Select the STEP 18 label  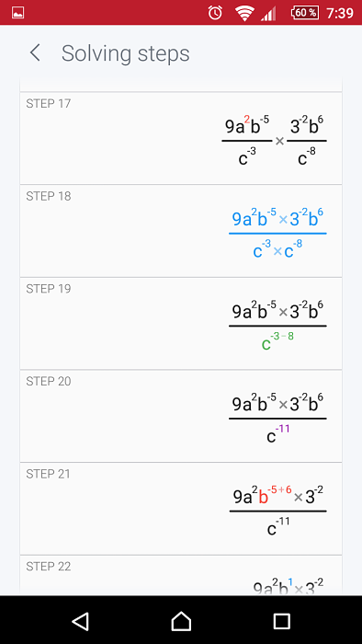click(49, 196)
